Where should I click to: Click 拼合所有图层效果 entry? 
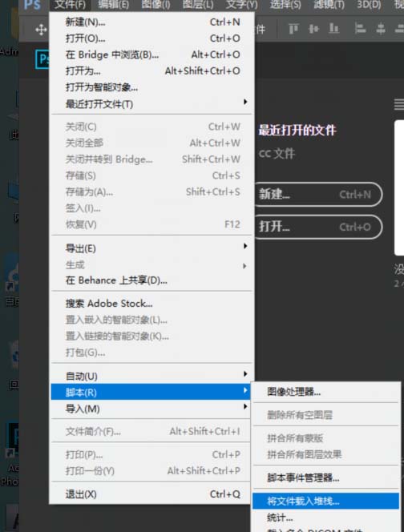click(326, 454)
